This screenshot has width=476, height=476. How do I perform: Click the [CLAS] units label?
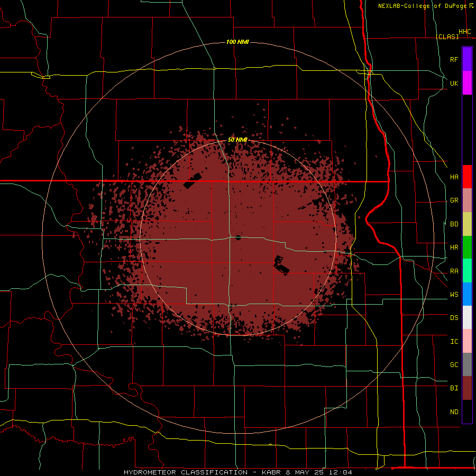(447, 36)
